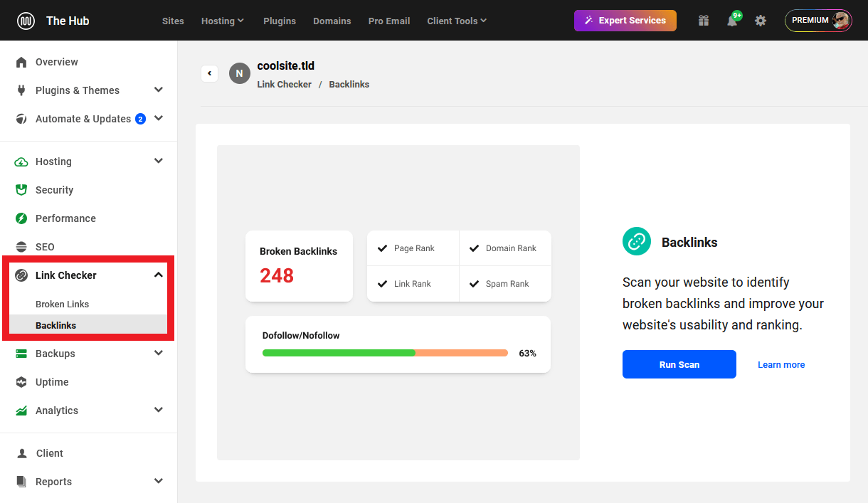This screenshot has width=868, height=503.
Task: Click the Security shield icon
Action: [x=21, y=190]
